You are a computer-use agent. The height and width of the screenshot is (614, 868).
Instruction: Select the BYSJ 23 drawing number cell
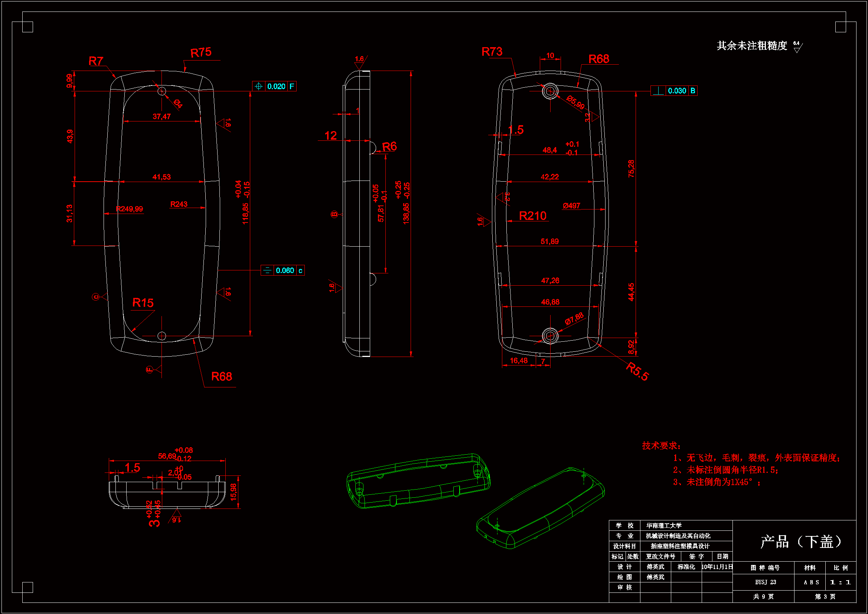point(765,582)
